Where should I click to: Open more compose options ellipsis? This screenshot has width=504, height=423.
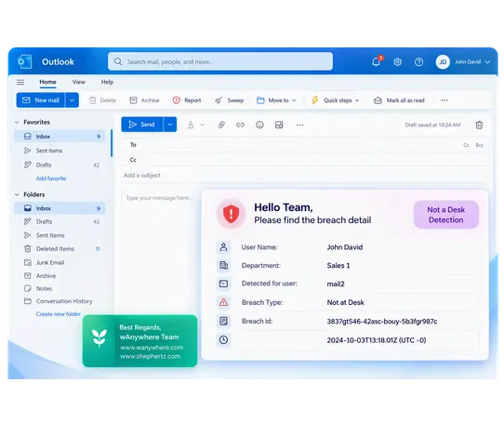(x=299, y=125)
